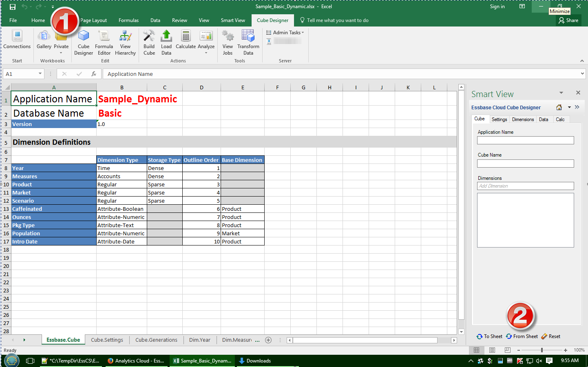Open the Windows Start menu
The height and width of the screenshot is (367, 588).
(12, 361)
